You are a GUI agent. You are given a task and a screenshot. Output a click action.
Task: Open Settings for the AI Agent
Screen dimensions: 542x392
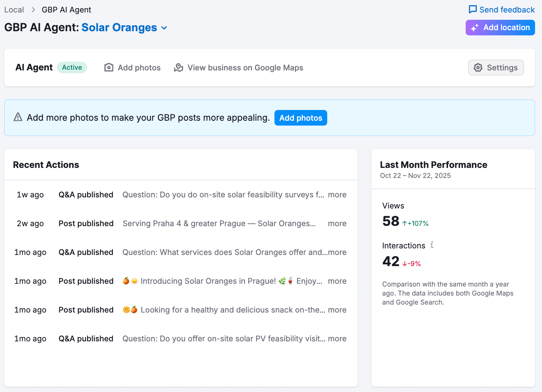point(496,67)
